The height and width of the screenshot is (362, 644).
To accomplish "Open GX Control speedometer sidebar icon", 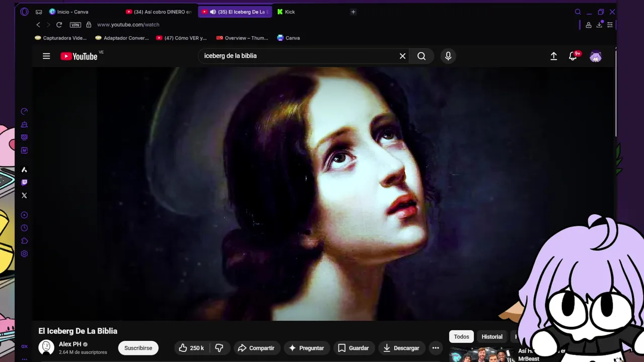I will coord(24,112).
